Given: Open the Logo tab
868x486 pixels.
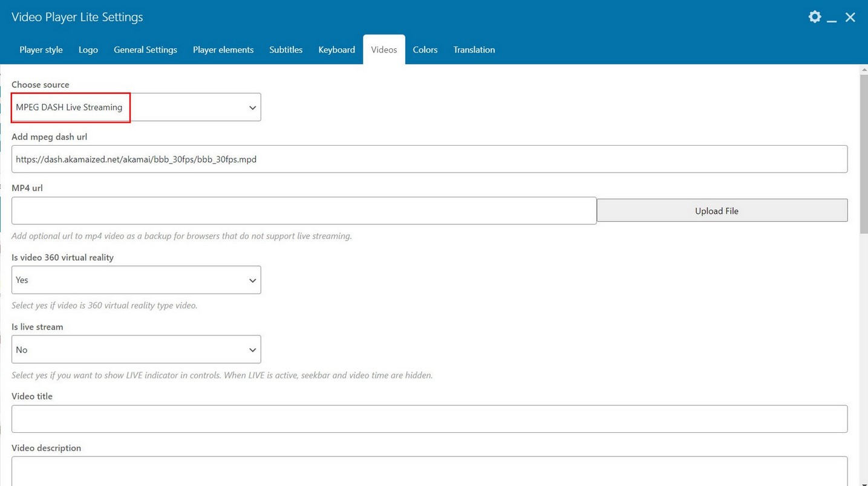Looking at the screenshot, I should [x=88, y=50].
